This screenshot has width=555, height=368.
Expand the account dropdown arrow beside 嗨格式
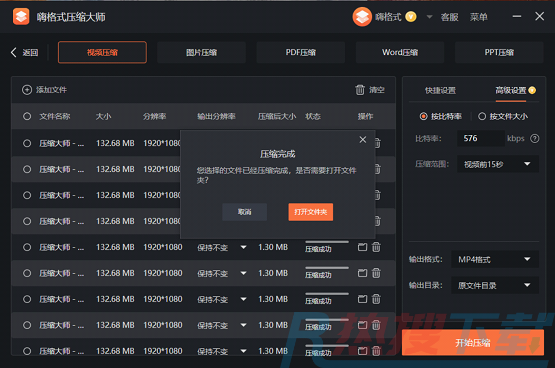click(x=429, y=17)
